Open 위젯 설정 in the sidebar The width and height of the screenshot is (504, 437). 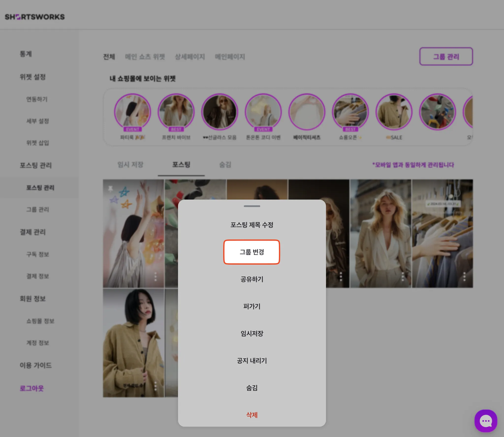tap(33, 77)
